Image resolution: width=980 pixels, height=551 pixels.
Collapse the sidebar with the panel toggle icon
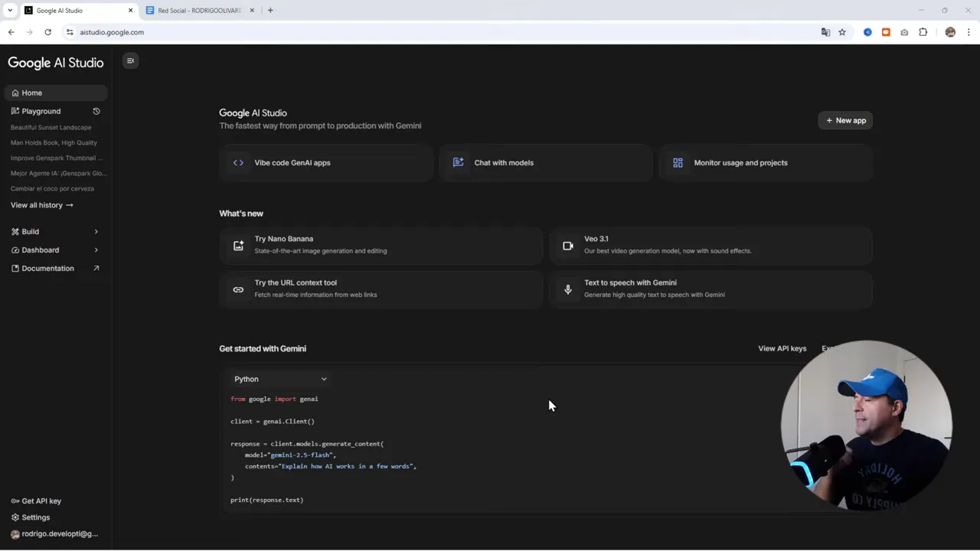(x=130, y=60)
